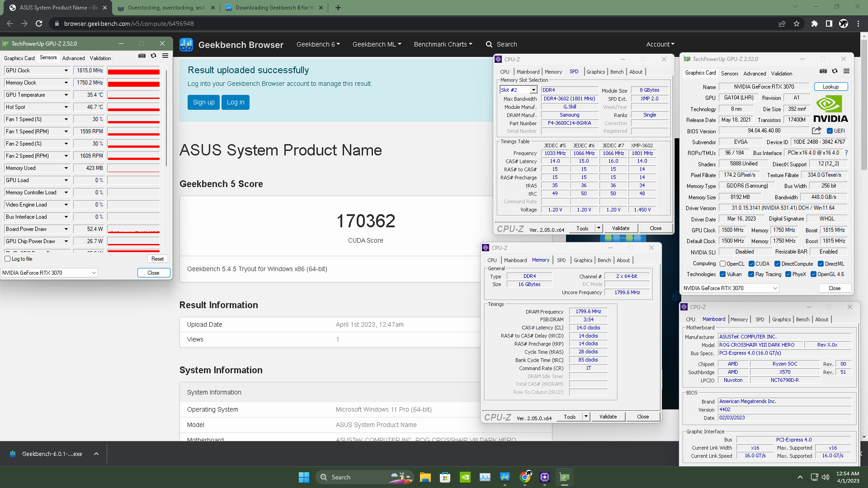The width and height of the screenshot is (868, 488).
Task: Click Validate in CPU-Z Memory window
Action: click(608, 417)
